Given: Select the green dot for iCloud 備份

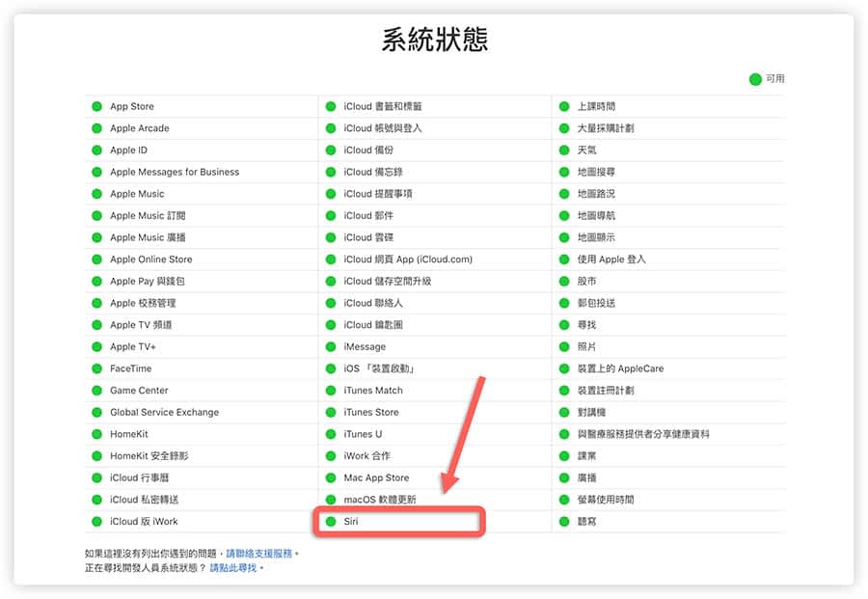Looking at the screenshot, I should coord(331,150).
